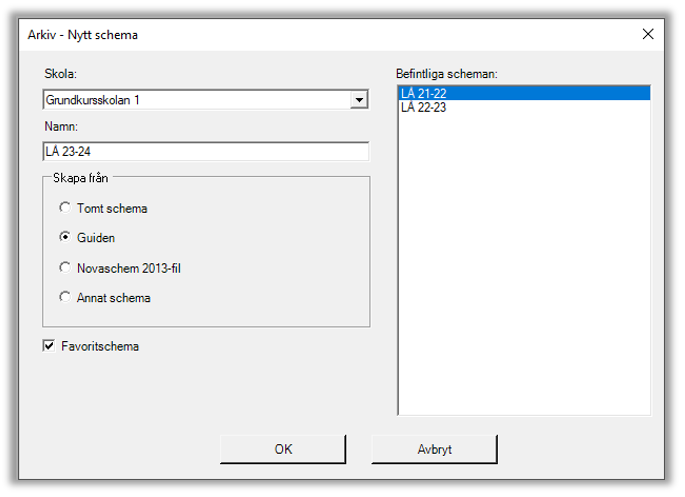Select LÅ 22-23 in the existing schedules list
The image size is (685, 497).
[x=524, y=108]
